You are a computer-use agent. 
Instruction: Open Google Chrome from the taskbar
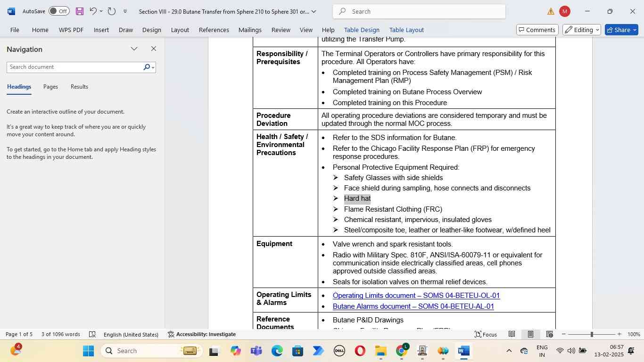(401, 351)
